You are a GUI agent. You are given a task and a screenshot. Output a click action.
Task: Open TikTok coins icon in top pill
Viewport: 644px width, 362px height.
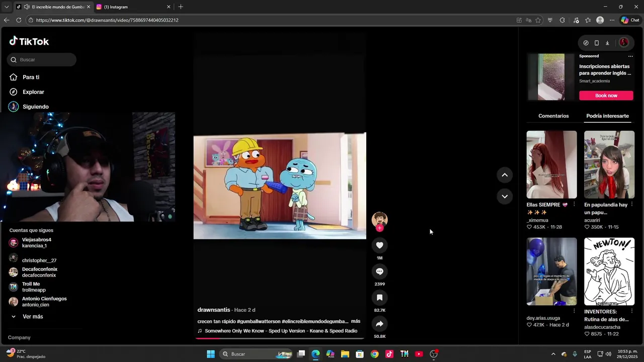click(x=586, y=43)
